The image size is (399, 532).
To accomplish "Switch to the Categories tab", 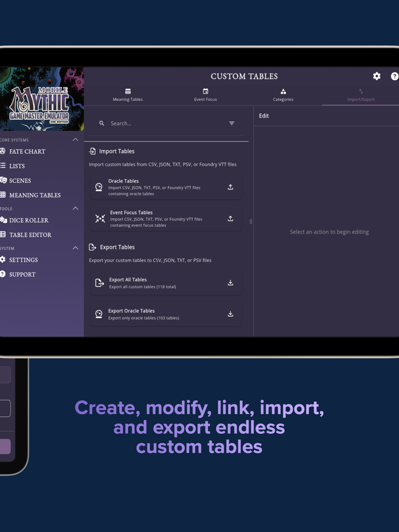I will point(283,95).
